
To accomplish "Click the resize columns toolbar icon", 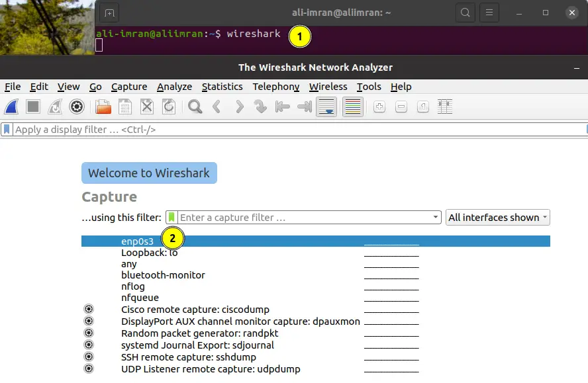I will click(445, 106).
